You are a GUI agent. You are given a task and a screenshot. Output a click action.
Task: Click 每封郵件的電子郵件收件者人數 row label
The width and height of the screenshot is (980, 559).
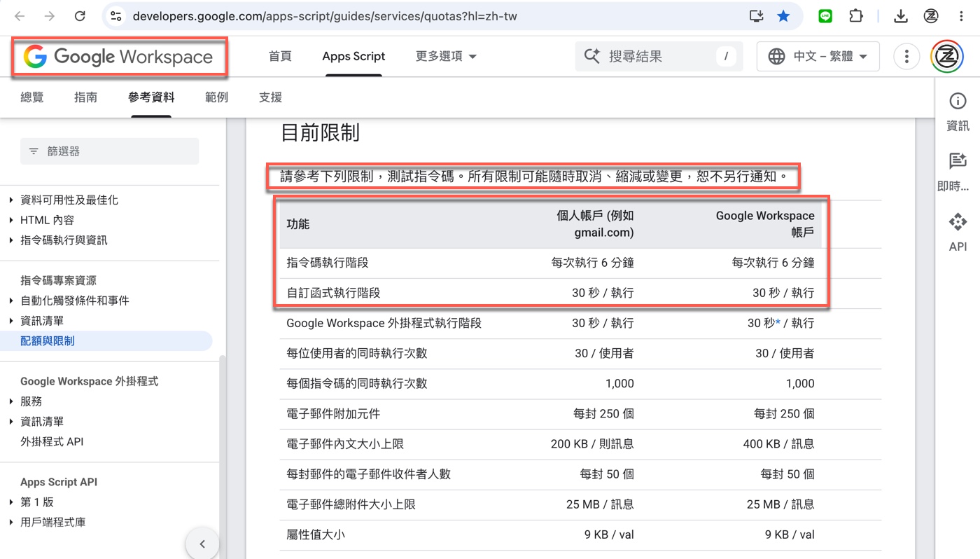coord(369,474)
